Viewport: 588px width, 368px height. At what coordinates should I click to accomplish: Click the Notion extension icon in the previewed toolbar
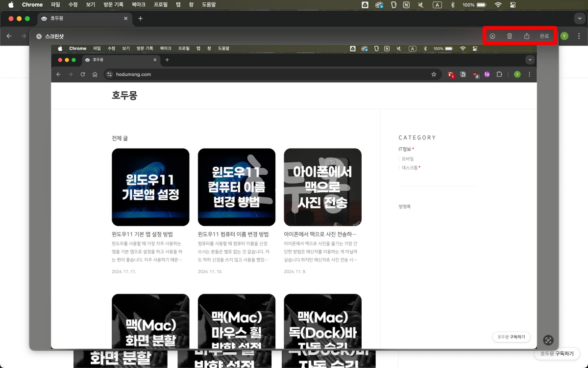pyautogui.click(x=463, y=75)
